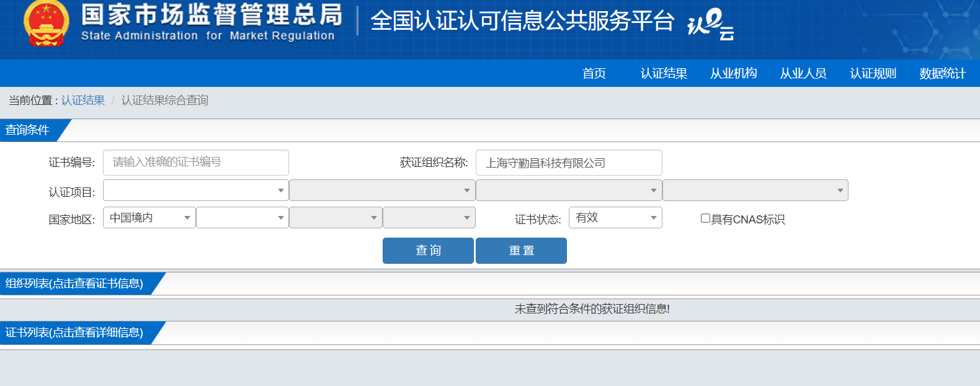This screenshot has width=980, height=386.
Task: Open 认证规则 navigation item
Action: coord(873,73)
